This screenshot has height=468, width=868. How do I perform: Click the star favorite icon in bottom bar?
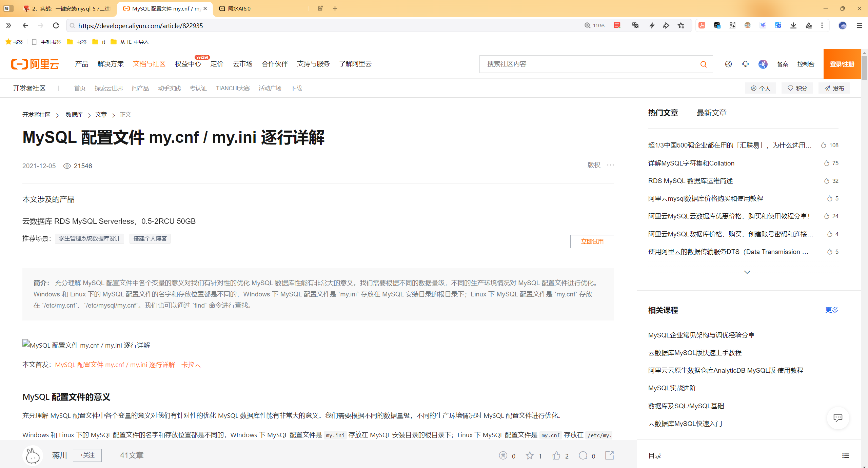point(530,455)
